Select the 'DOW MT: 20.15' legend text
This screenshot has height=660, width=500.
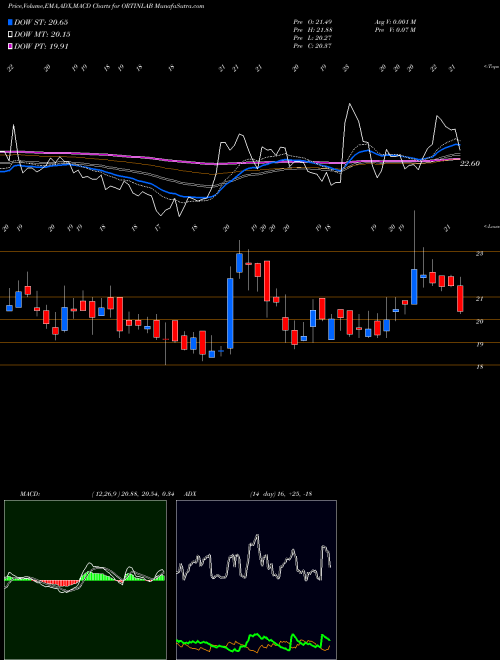click(x=42, y=35)
